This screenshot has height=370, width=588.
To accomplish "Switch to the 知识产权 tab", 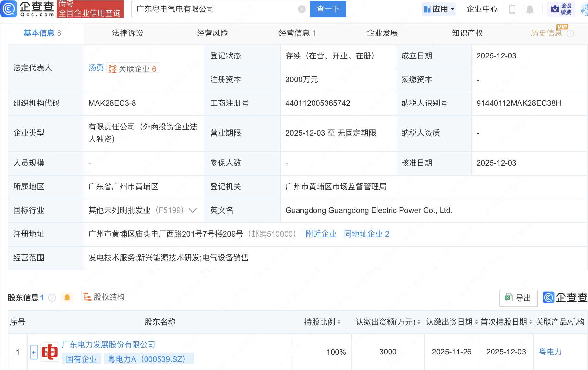I will coord(467,33).
